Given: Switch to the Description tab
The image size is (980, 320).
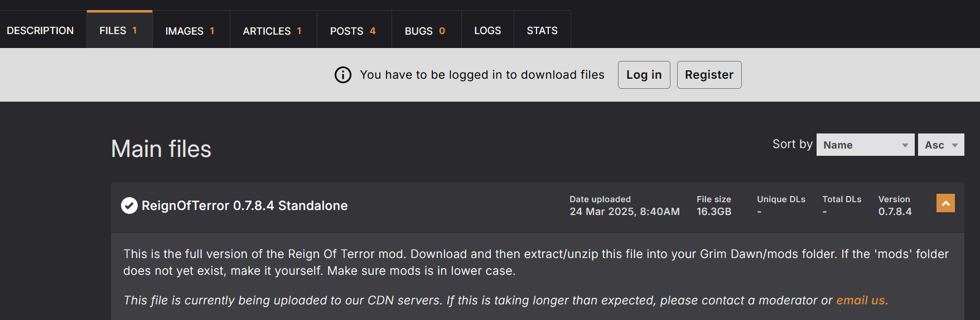Looking at the screenshot, I should click(x=40, y=31).
